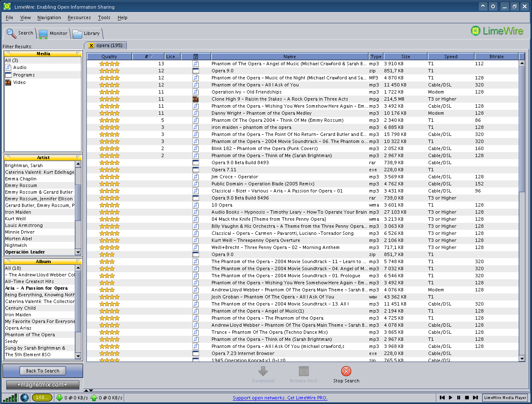Play in LimeWire Media Player controls

pyautogui.click(x=451, y=398)
